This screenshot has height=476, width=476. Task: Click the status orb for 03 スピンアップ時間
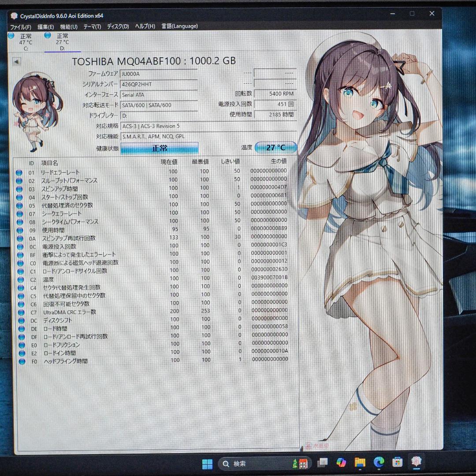[19, 189]
